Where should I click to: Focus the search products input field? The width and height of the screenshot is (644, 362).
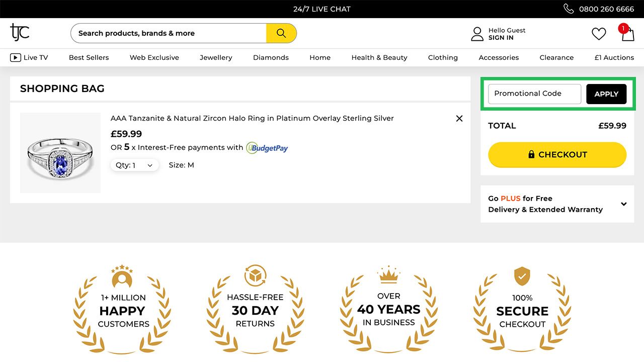click(x=169, y=33)
